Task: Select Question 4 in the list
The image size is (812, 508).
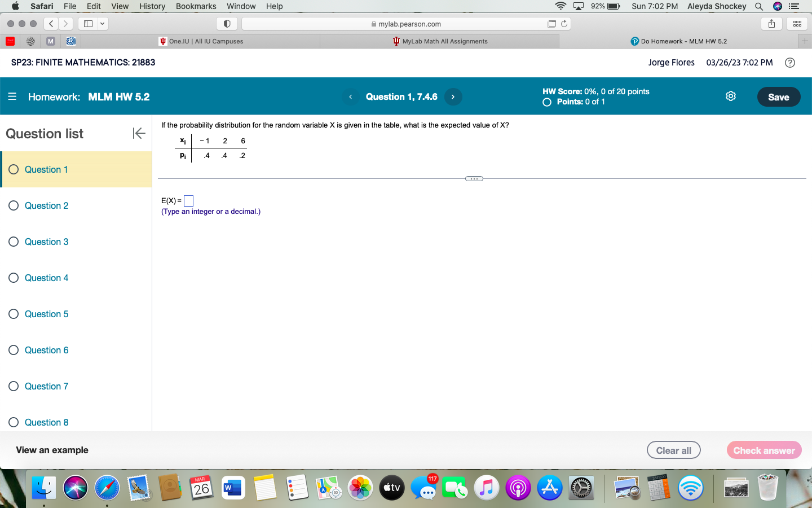Action: [x=76, y=278]
